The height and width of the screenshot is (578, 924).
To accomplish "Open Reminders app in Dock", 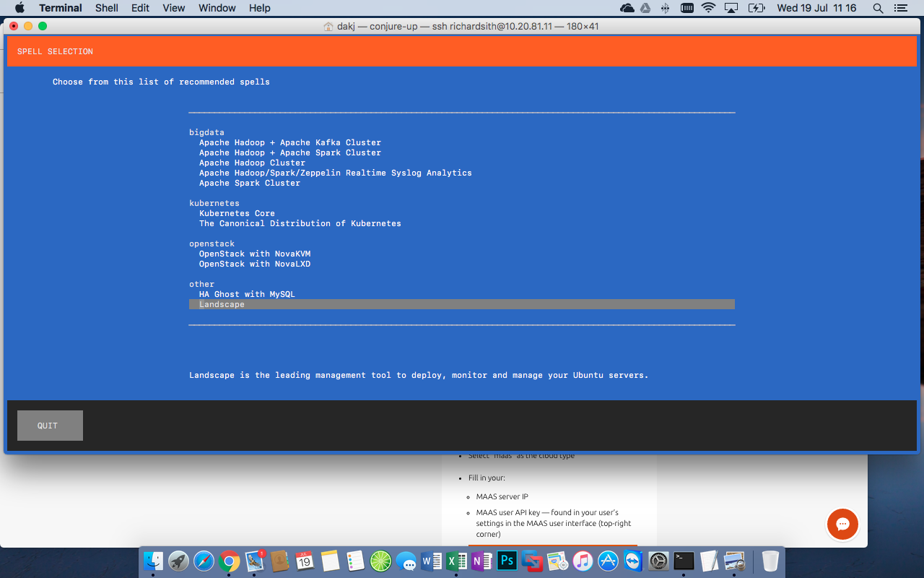I will pyautogui.click(x=355, y=561).
